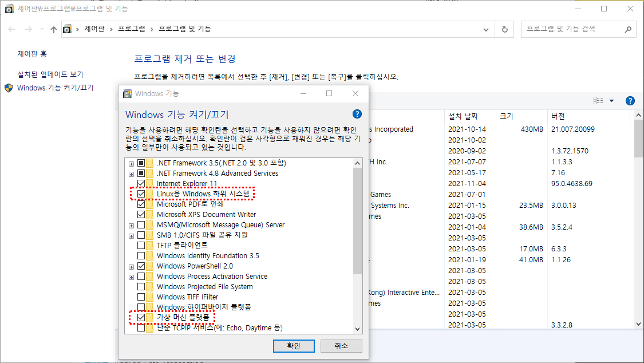Sort list by 설치 날짜 column header
This screenshot has height=363, width=644.
[x=463, y=116]
